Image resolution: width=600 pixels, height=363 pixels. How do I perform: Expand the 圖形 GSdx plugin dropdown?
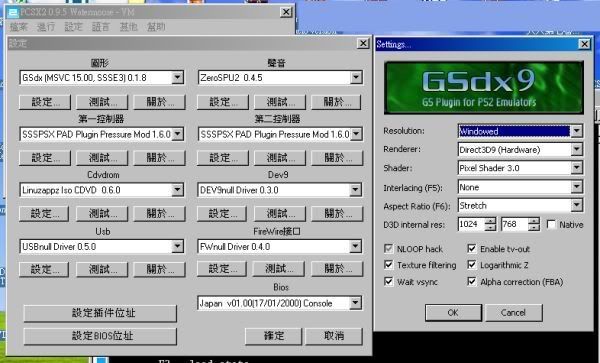click(x=177, y=78)
